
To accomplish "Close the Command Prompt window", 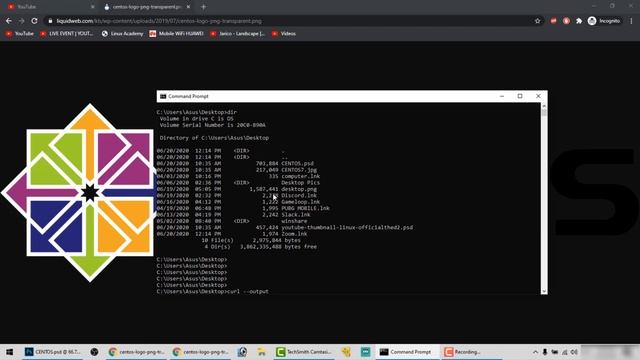I will point(538,96).
